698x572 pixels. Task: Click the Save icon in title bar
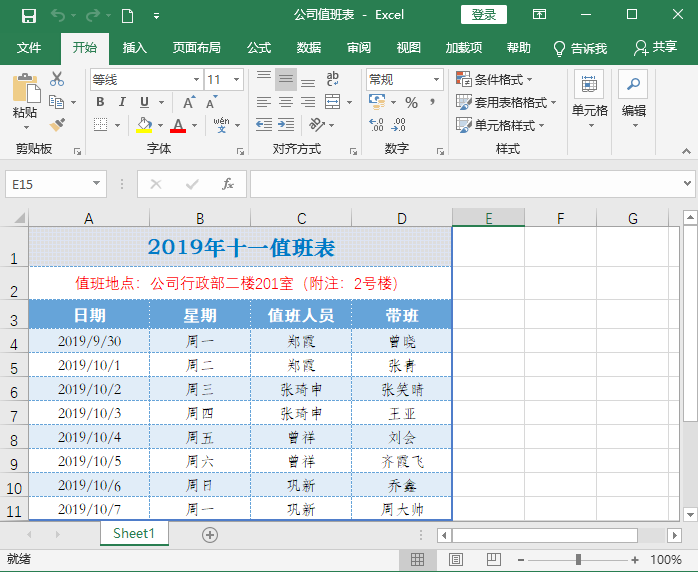(29, 16)
